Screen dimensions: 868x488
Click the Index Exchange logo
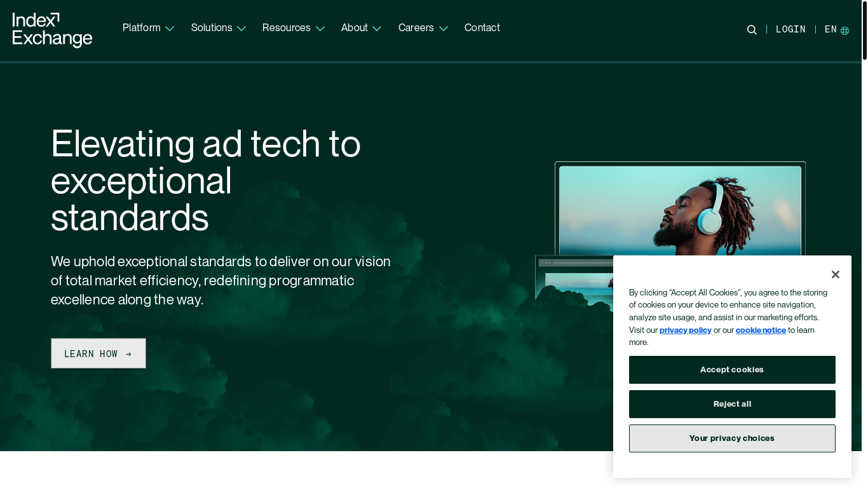(x=52, y=30)
